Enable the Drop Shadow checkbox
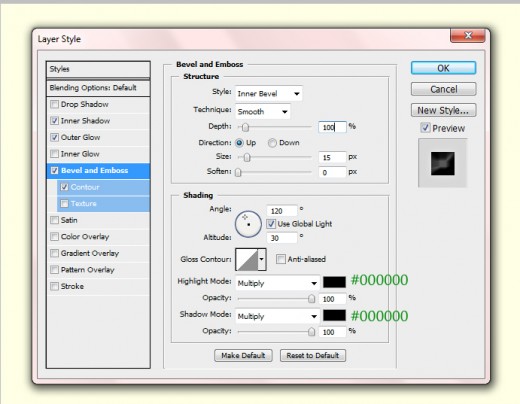This screenshot has height=404, width=520. click(54, 104)
